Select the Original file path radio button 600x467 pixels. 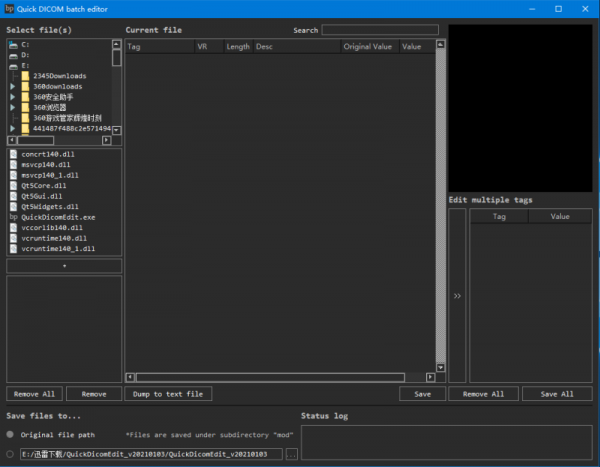pyautogui.click(x=10, y=434)
